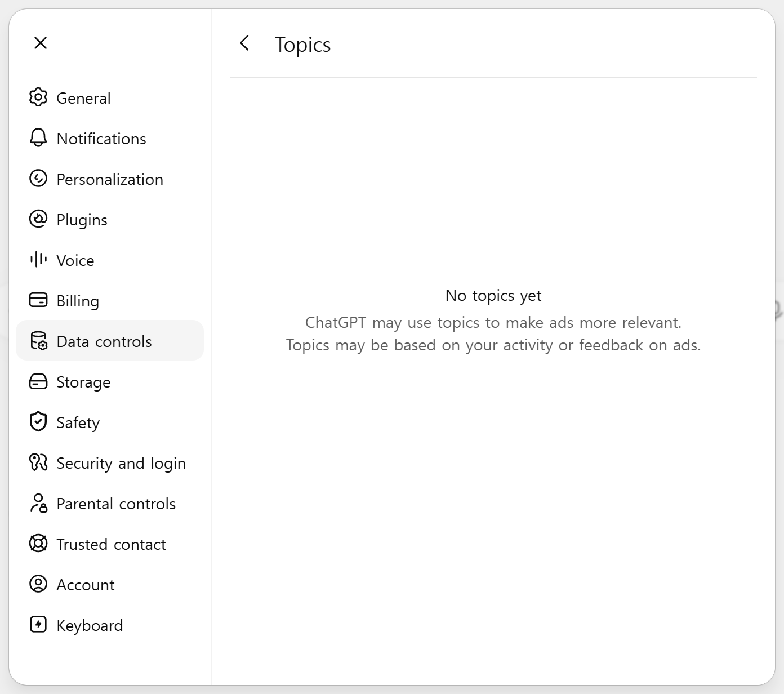Click the Topics page heading
The height and width of the screenshot is (694, 784).
point(303,45)
